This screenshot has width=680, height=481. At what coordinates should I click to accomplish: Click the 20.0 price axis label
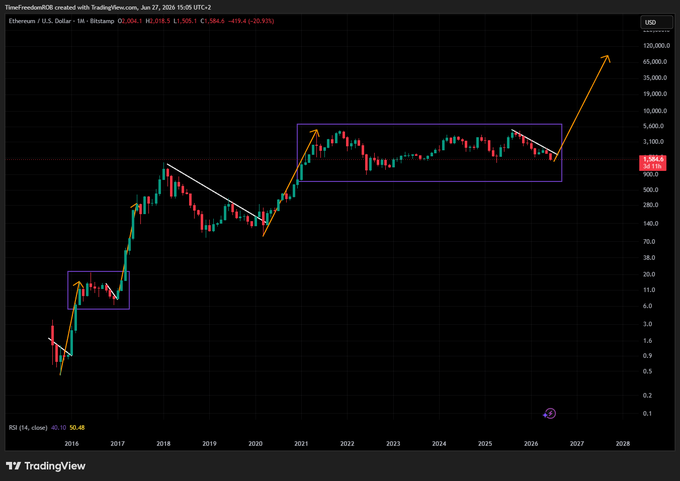click(x=649, y=275)
